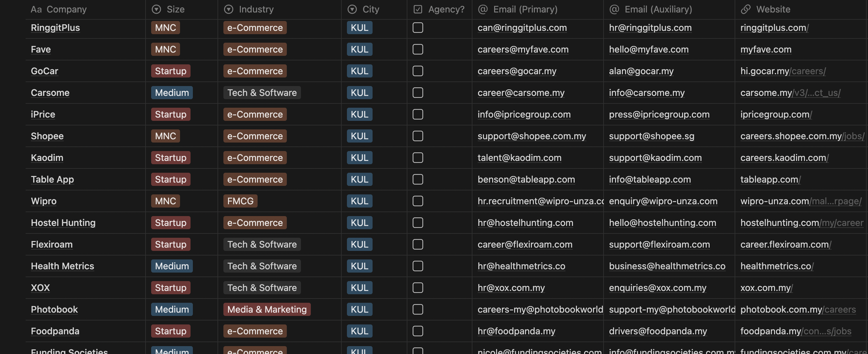
Task: Open the City column header menu
Action: tap(374, 10)
